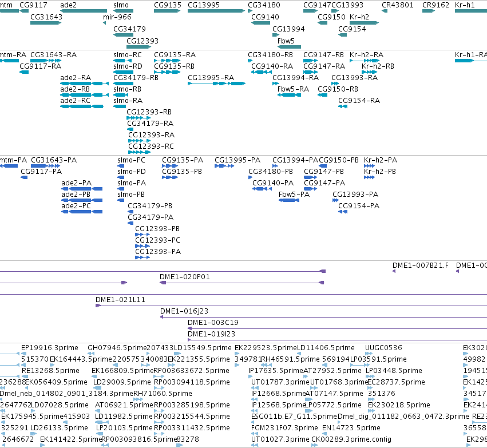The height and width of the screenshot is (448, 487).
Task: Select the Kr-h2-RB transcript
Action: pyautogui.click(x=369, y=72)
